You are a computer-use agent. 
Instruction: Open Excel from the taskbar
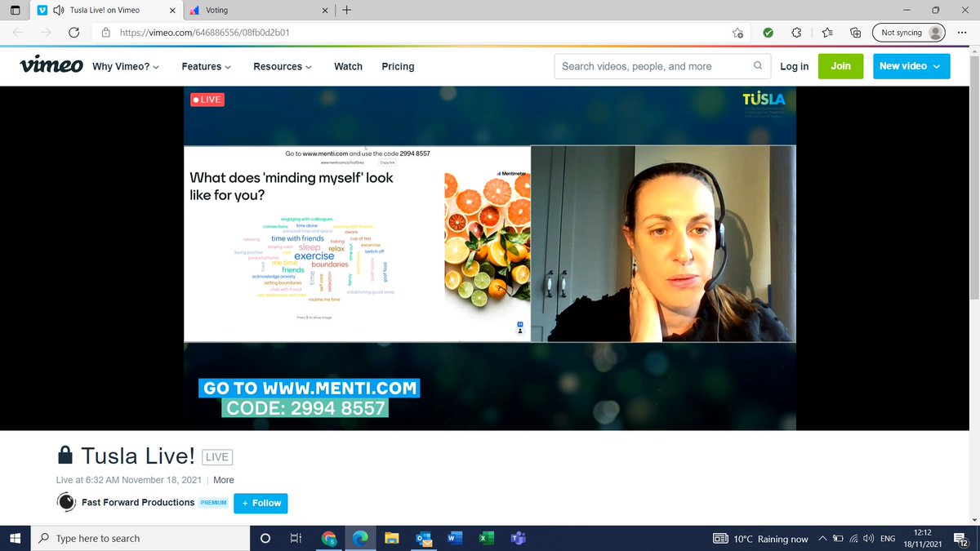pyautogui.click(x=486, y=539)
